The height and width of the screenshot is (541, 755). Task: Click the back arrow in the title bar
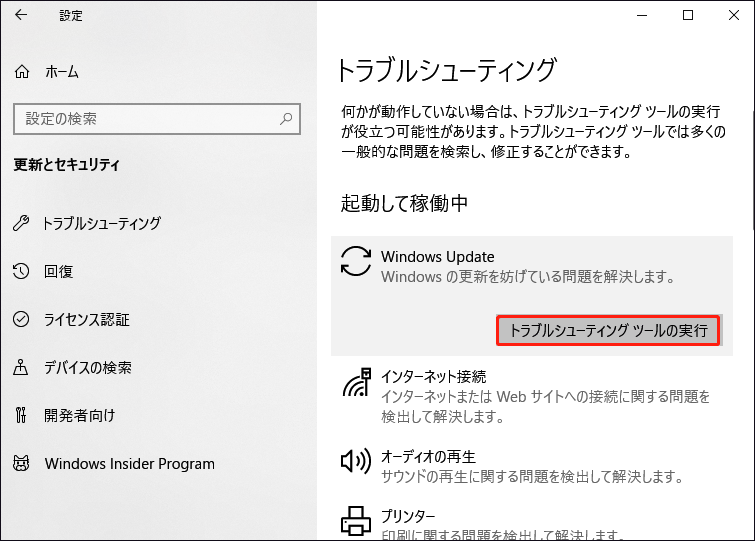22,15
